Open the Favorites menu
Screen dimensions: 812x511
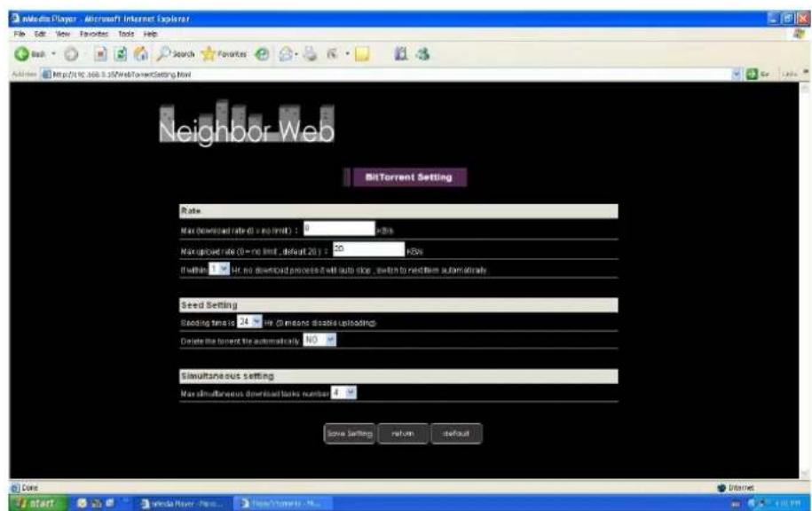tap(94, 34)
